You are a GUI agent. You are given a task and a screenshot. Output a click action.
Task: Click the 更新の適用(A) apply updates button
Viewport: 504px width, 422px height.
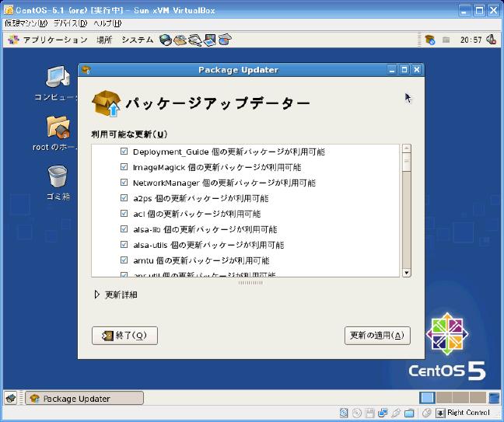(x=377, y=336)
